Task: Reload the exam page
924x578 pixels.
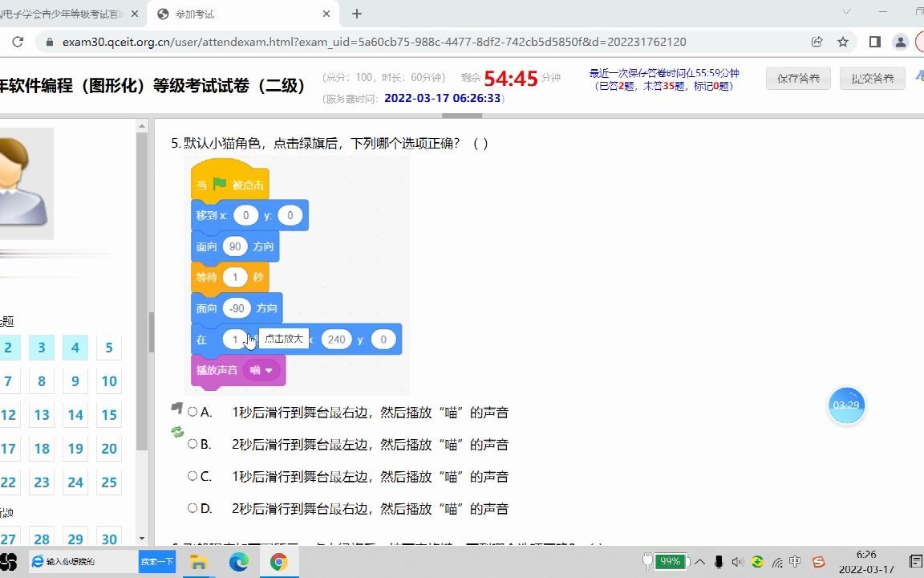Action: pos(18,41)
